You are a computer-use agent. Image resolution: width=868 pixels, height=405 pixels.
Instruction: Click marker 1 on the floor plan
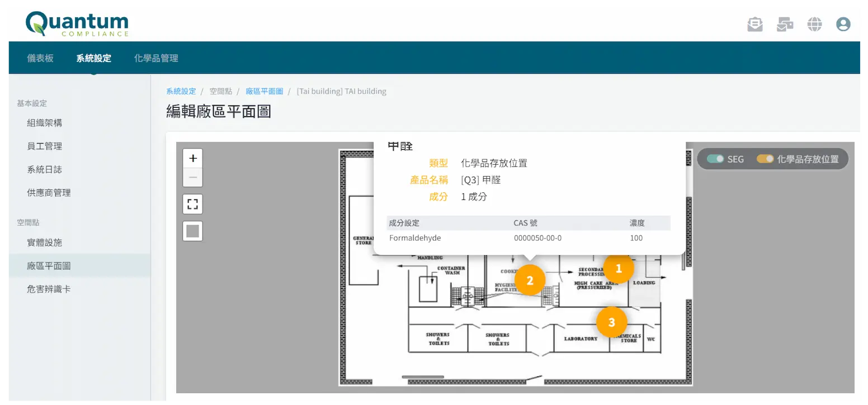(619, 268)
